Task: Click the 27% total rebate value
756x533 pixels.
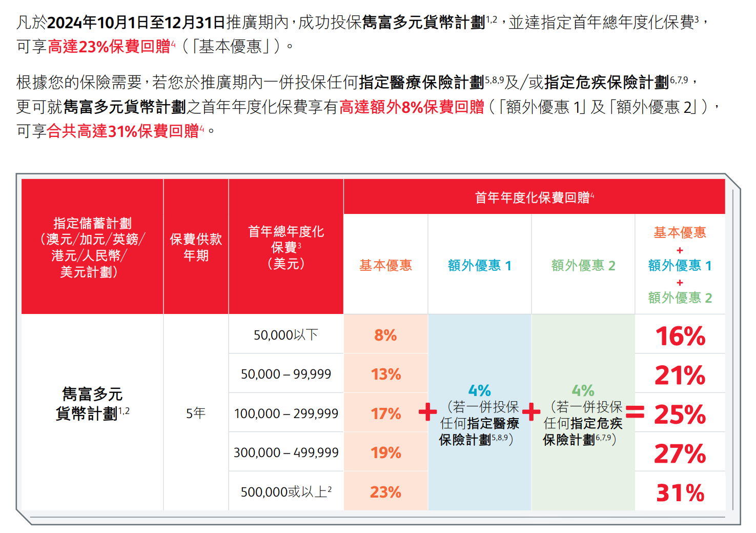Action: click(x=681, y=453)
